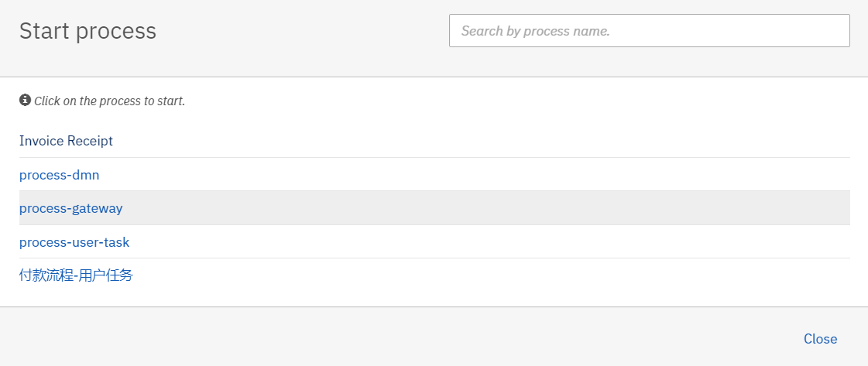
Task: Click the information icon beside the hint text
Action: pyautogui.click(x=25, y=100)
